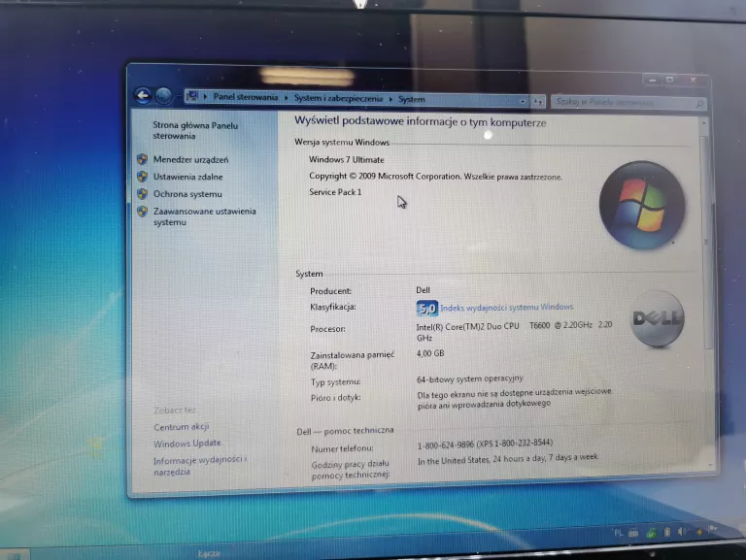Click the PL language indicator in taskbar

pyautogui.click(x=620, y=532)
